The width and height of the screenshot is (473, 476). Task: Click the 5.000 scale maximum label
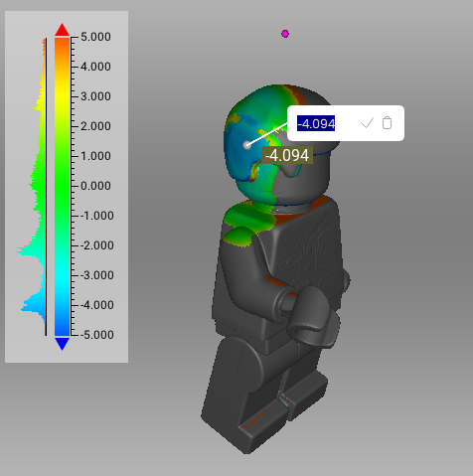click(95, 37)
